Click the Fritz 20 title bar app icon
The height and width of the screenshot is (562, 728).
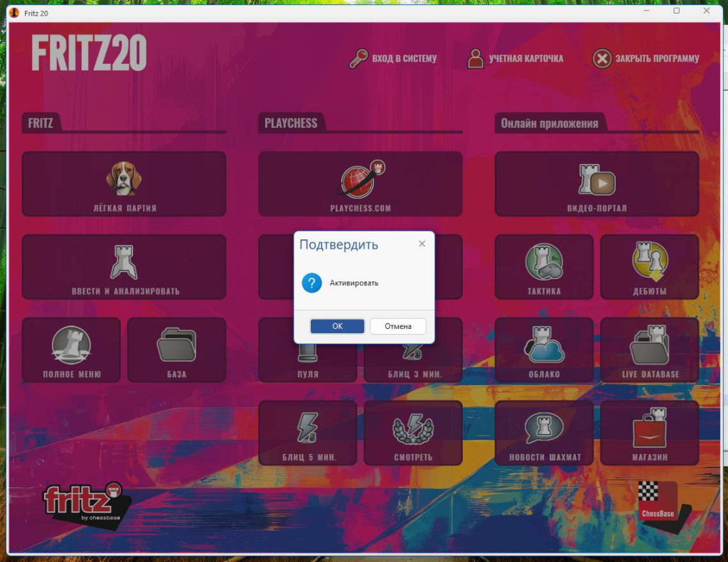tap(14, 13)
